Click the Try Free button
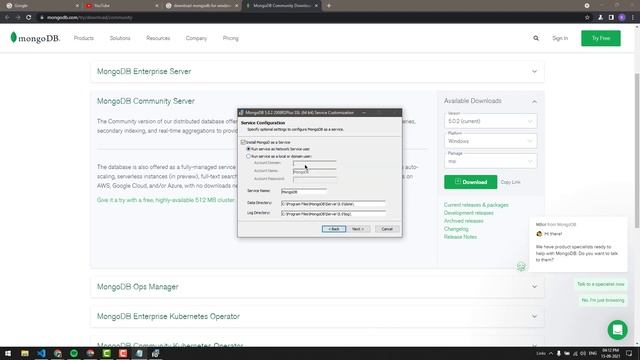Viewport: 640px width, 360px height. coord(601,38)
